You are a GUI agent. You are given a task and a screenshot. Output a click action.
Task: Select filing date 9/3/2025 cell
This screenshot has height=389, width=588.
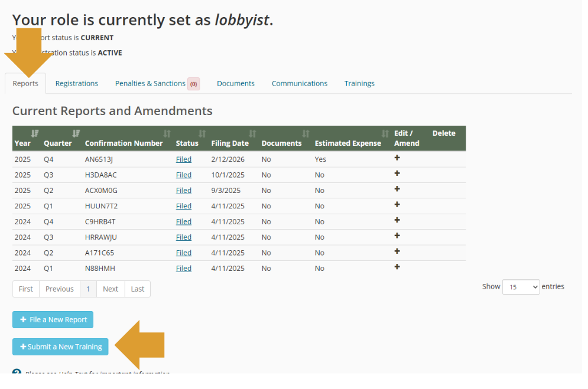point(226,191)
